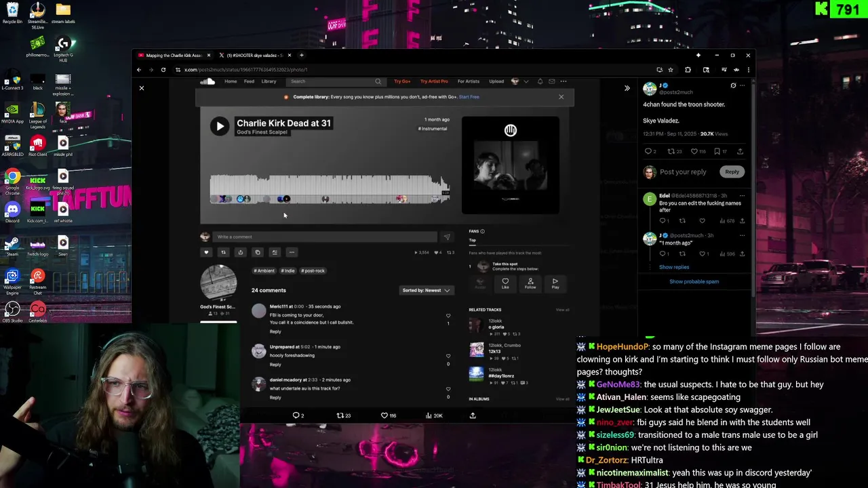Open the For Artists menu item

click(468, 81)
